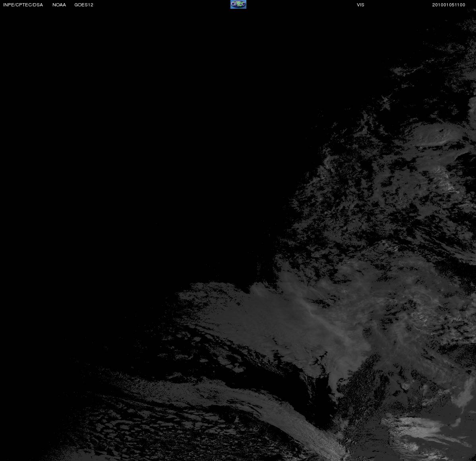Click the GOES12 satellite label
The image size is (476, 461).
[x=84, y=5]
